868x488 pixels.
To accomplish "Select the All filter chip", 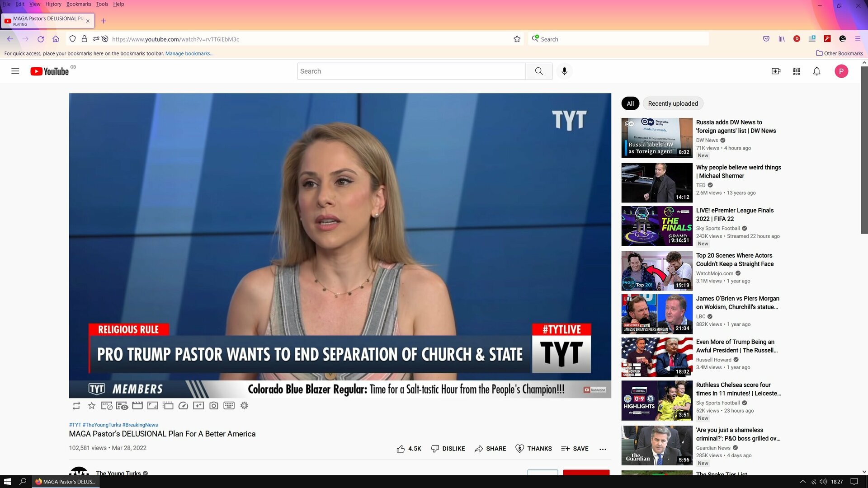I will (630, 103).
